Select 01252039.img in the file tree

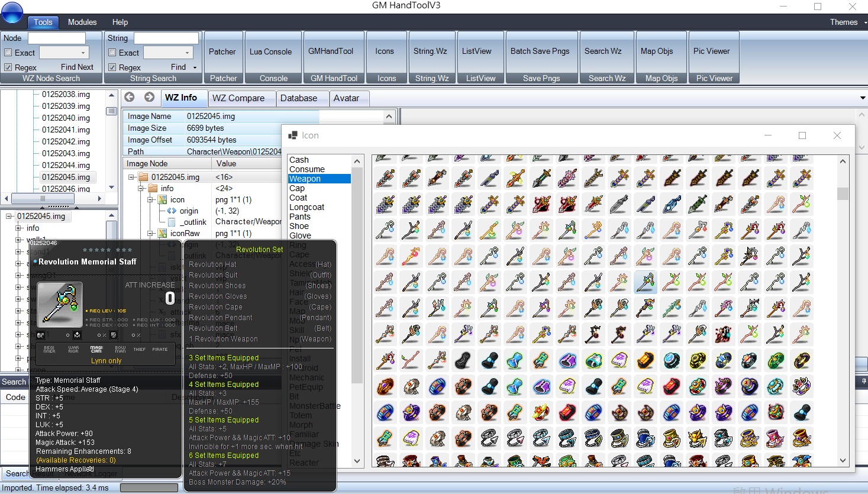66,106
